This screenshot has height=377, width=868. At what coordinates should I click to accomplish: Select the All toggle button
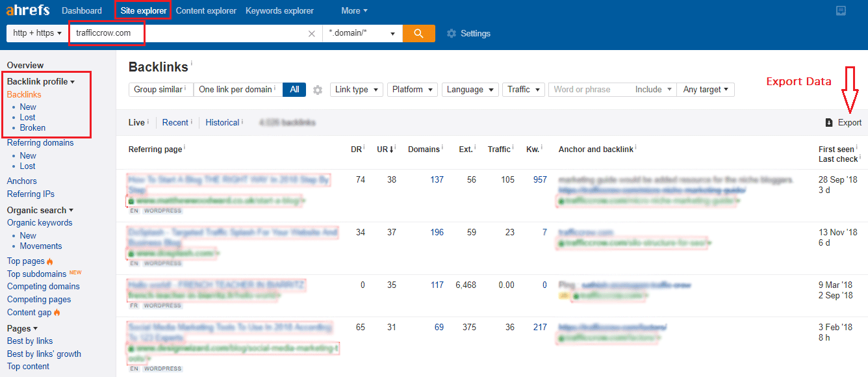[294, 90]
